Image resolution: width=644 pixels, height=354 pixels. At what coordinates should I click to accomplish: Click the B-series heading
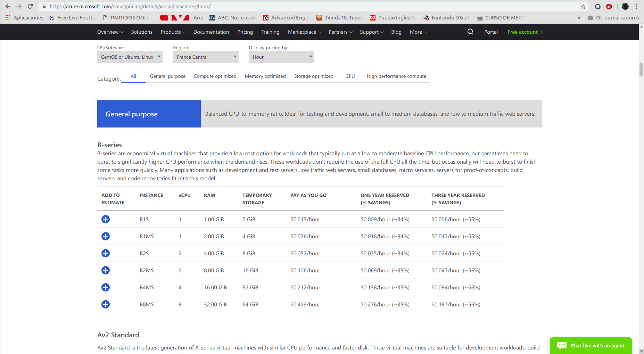coord(109,145)
